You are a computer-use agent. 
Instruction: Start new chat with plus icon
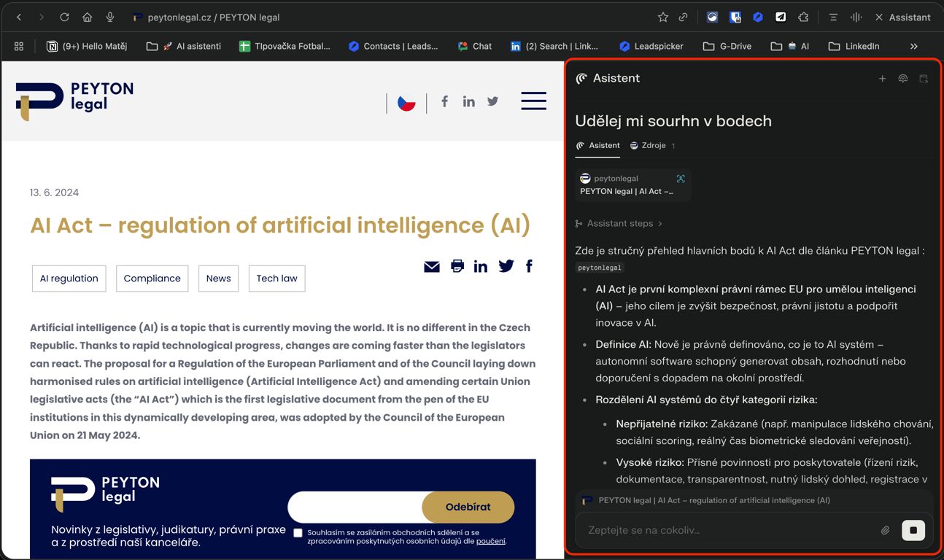point(882,78)
